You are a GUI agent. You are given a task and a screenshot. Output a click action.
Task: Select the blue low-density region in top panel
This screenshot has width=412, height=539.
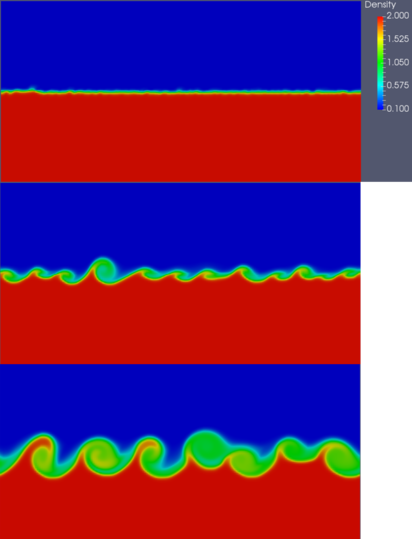pyautogui.click(x=180, y=45)
